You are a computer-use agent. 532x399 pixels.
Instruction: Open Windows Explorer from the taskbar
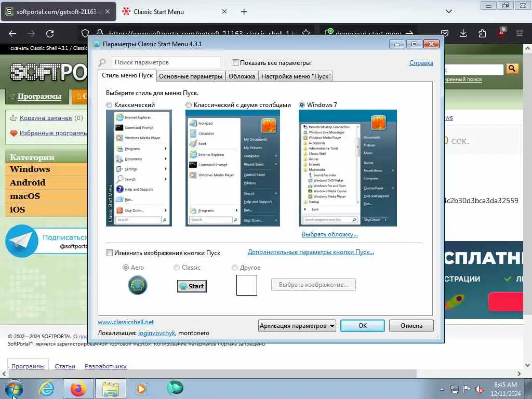pos(111,389)
